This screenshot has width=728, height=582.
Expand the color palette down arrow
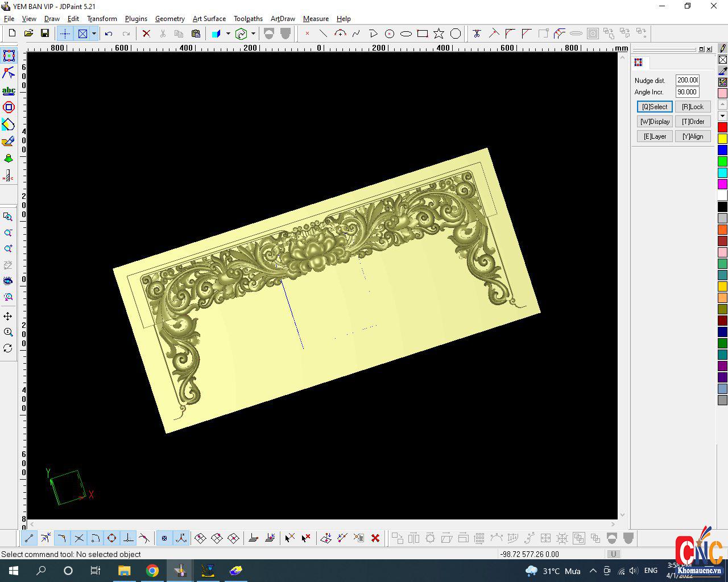coord(722,116)
